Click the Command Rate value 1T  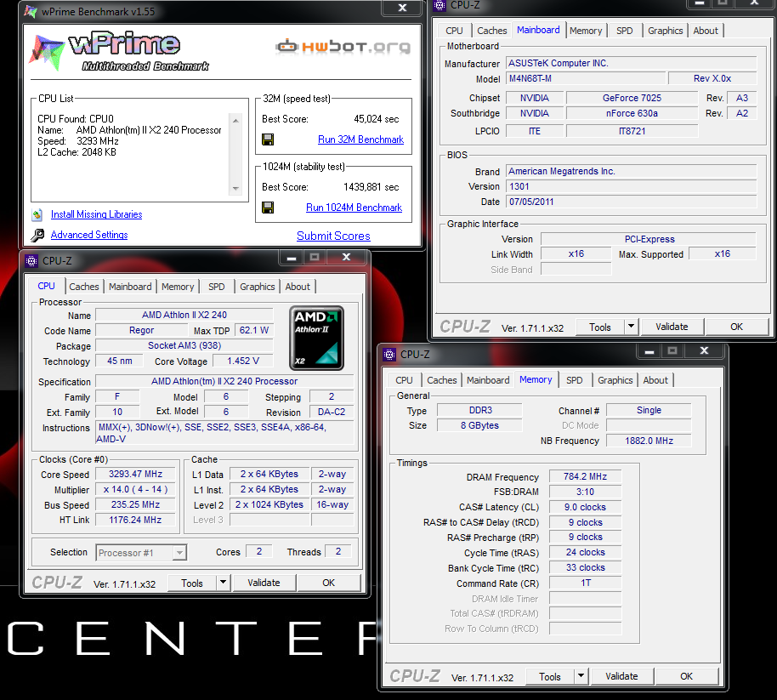tap(585, 583)
